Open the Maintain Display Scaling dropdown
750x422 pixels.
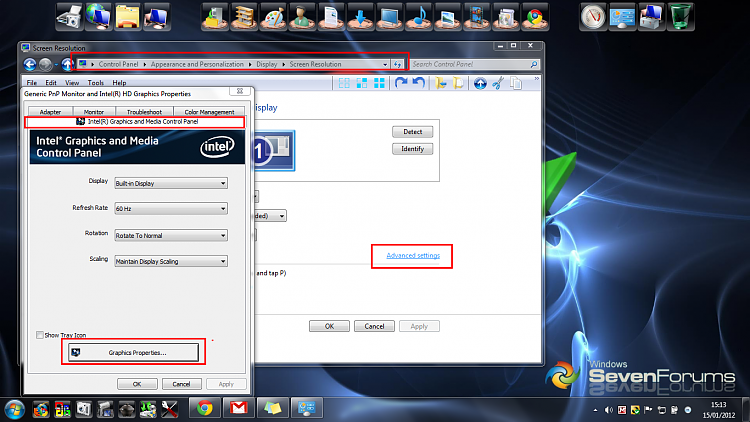(x=171, y=261)
